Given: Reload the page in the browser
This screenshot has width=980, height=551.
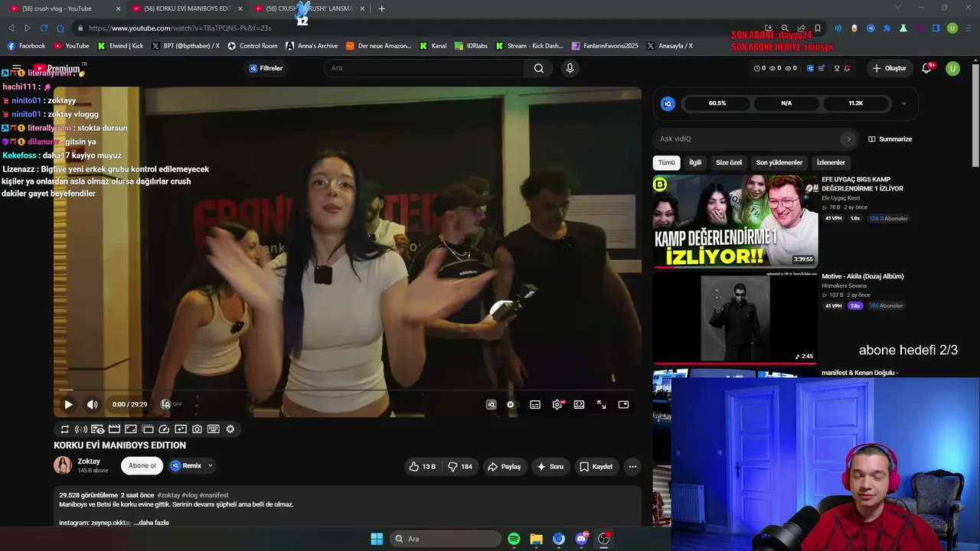Looking at the screenshot, I should 44,28.
